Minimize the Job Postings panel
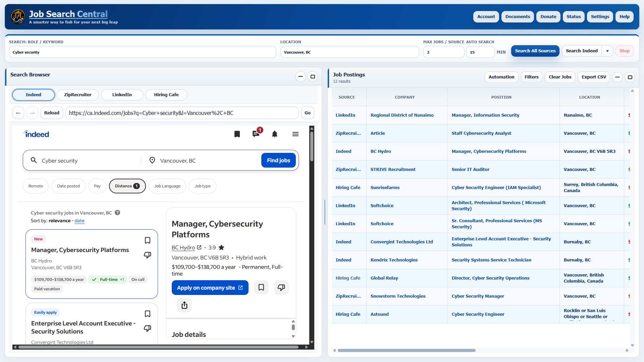Image resolution: width=644 pixels, height=362 pixels. (618, 77)
